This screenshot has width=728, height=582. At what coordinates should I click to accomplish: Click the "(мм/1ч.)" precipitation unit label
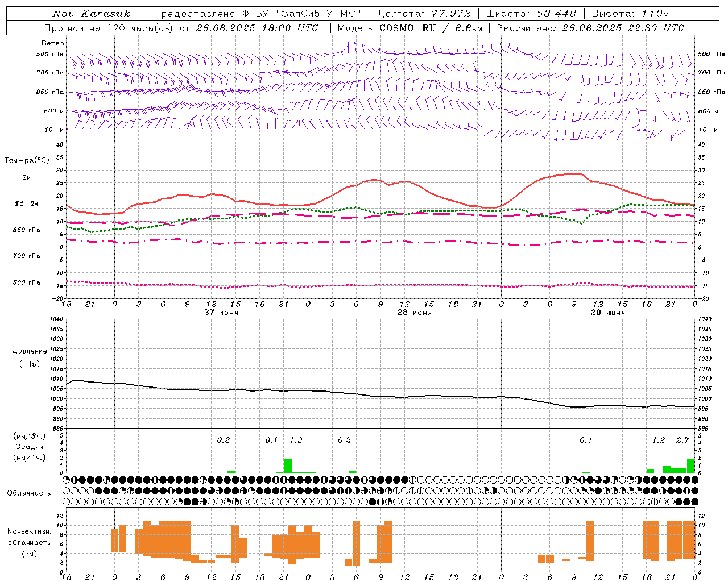pos(30,458)
